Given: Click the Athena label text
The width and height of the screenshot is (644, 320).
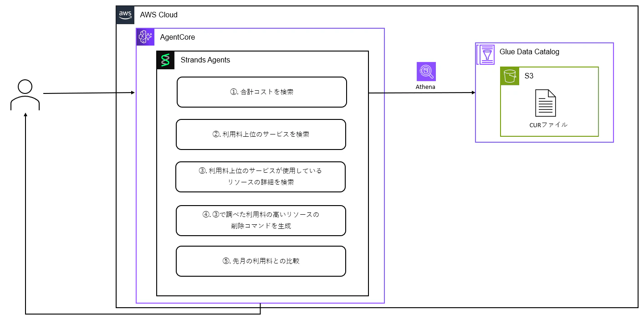Looking at the screenshot, I should coord(425,87).
